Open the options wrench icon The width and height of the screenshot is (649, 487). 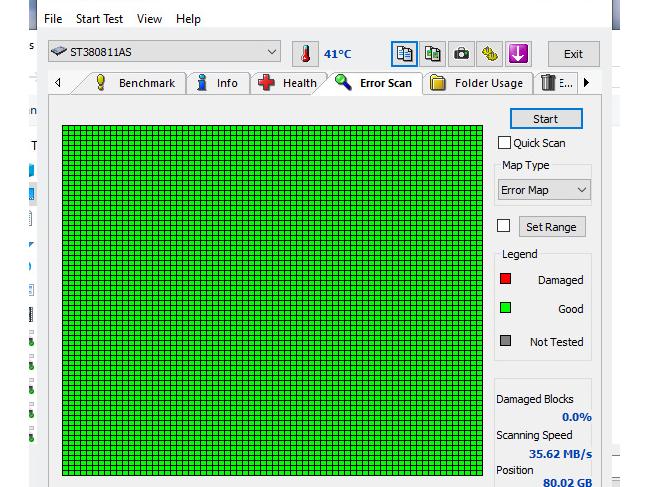[489, 54]
